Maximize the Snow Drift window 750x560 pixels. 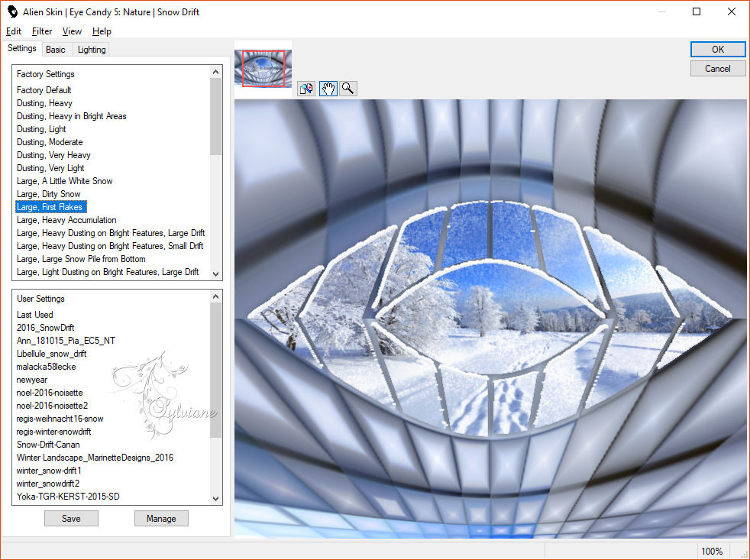(x=697, y=12)
